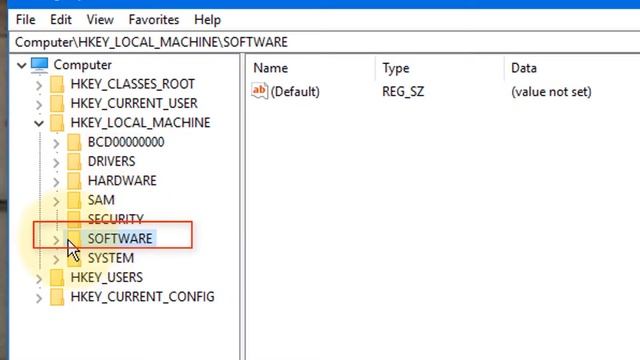The width and height of the screenshot is (640, 360).
Task: Select the HKEY_CURRENT_CONFIG label
Action: point(142,297)
